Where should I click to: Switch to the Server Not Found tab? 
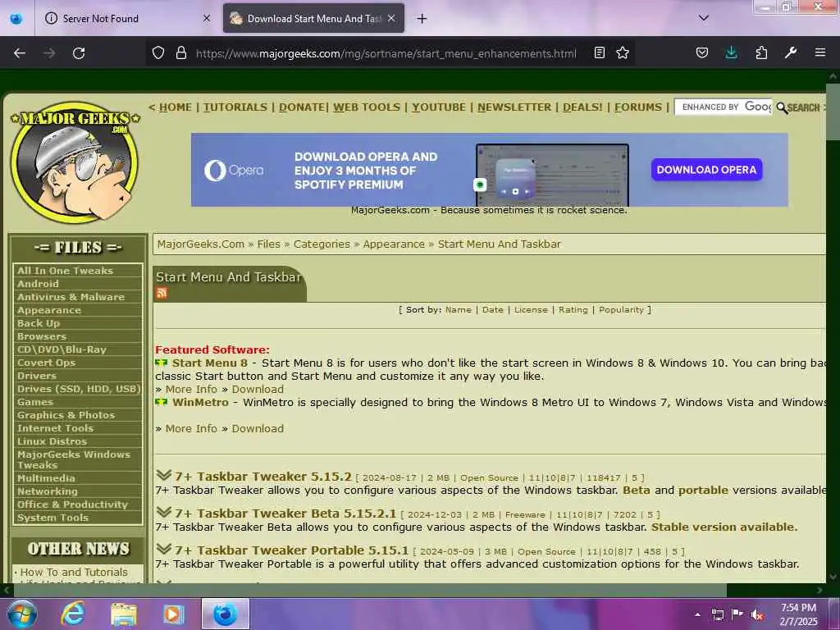[x=127, y=19]
